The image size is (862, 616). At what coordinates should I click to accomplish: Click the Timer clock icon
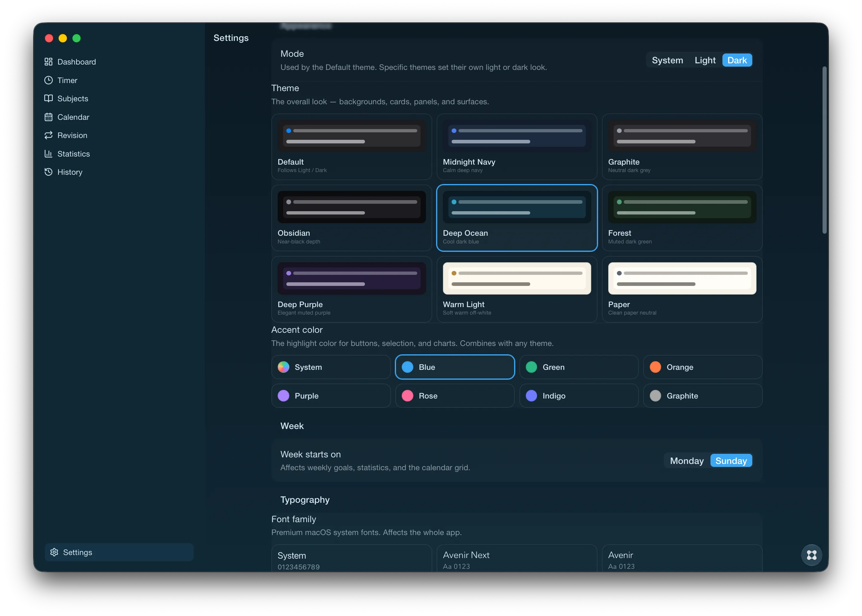[48, 80]
